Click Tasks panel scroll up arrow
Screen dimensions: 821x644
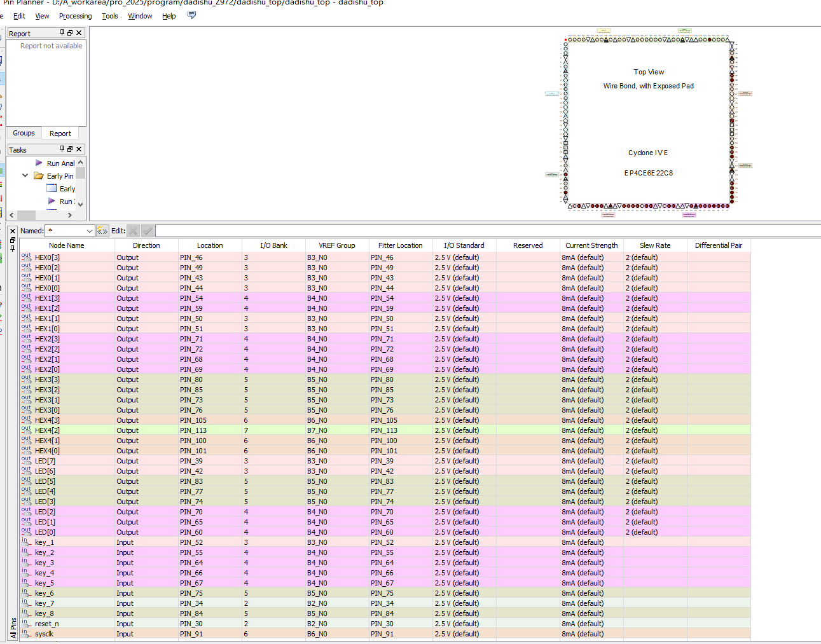tap(81, 163)
